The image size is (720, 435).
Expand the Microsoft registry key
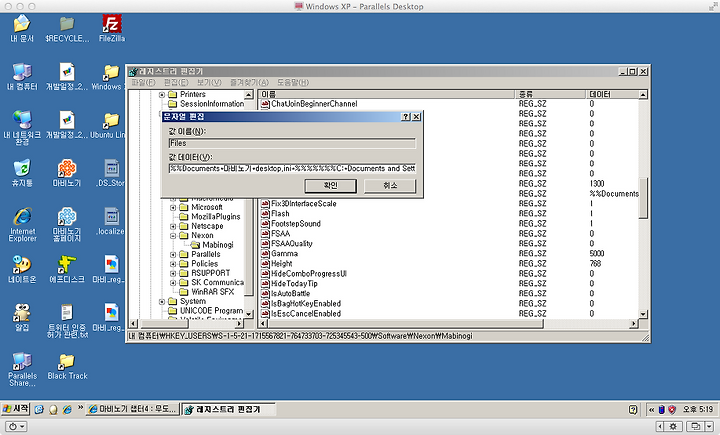173,208
